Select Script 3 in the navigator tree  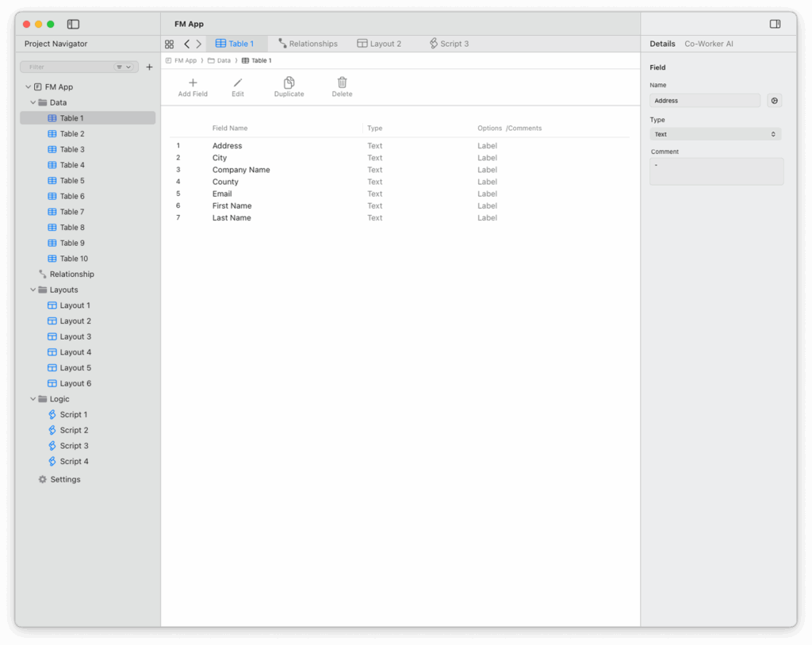[x=74, y=446]
